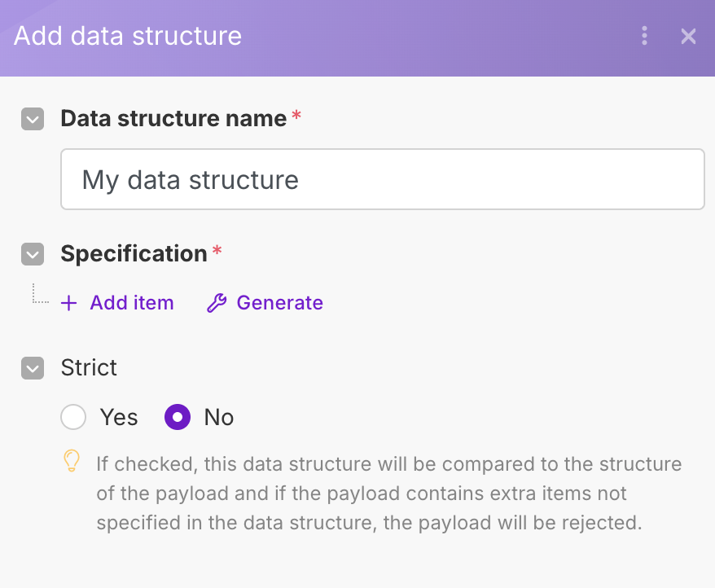Collapse the Strict section chevron
The image size is (715, 588).
point(33,368)
